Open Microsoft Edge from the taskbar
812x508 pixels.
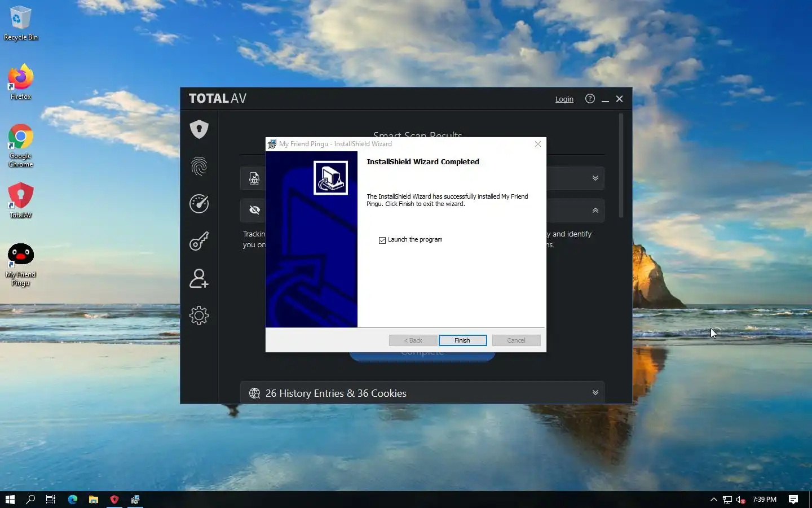(x=73, y=500)
